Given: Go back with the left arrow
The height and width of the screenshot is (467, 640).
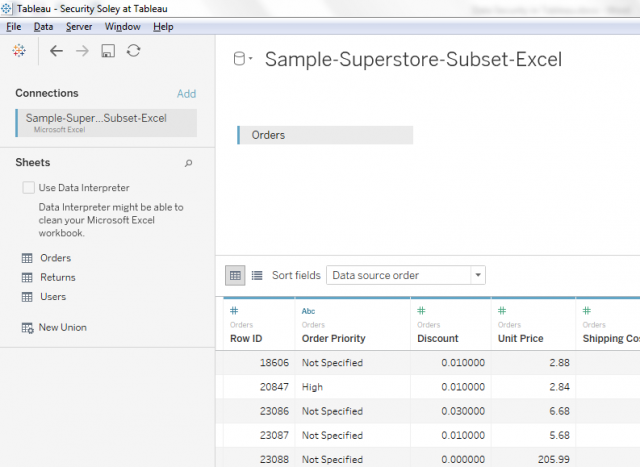Looking at the screenshot, I should [56, 51].
